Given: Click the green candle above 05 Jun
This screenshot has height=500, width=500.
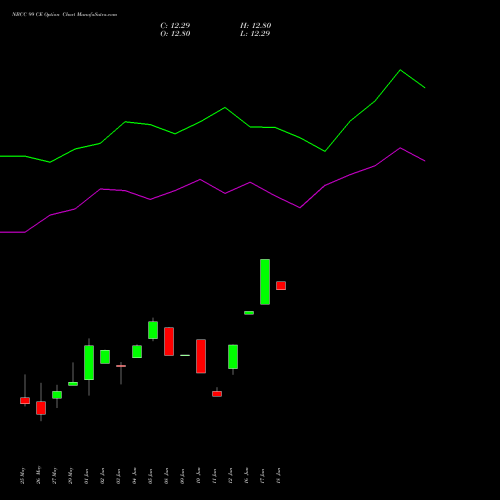Looking at the screenshot, I should tap(153, 330).
